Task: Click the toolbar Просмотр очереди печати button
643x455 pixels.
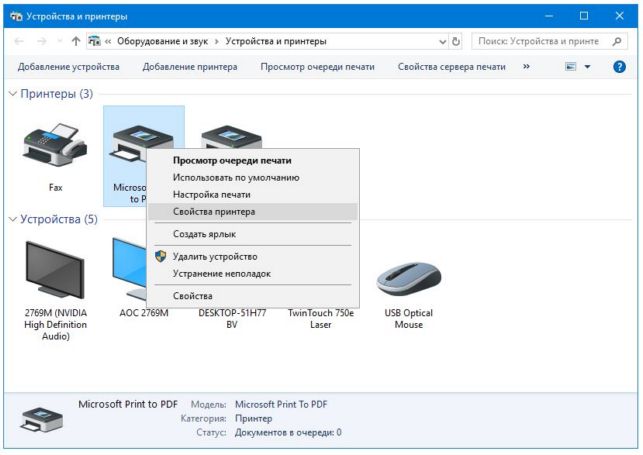Action: 317,67
